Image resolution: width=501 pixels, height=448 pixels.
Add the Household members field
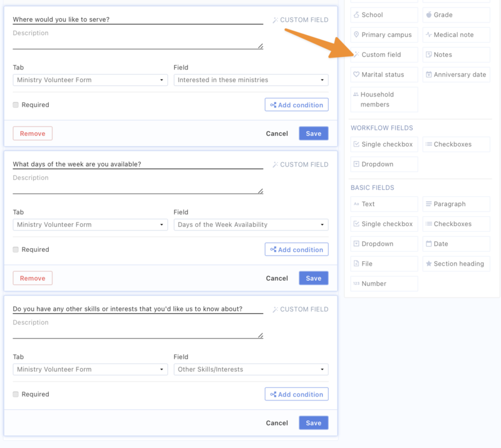click(383, 99)
